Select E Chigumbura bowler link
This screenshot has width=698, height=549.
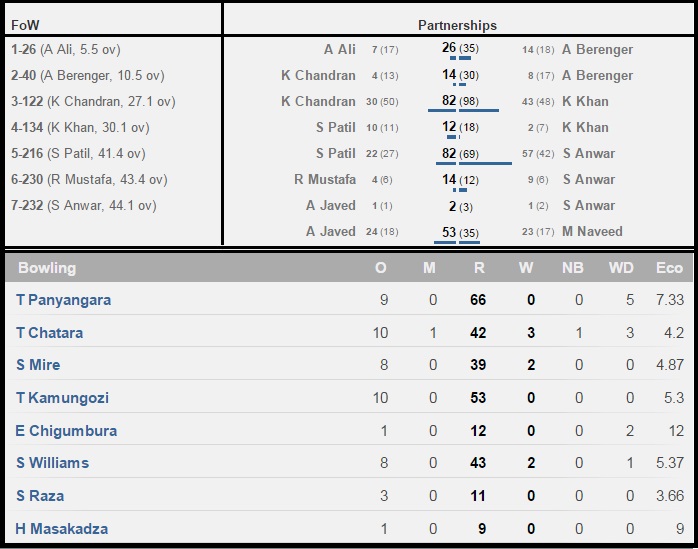click(66, 431)
